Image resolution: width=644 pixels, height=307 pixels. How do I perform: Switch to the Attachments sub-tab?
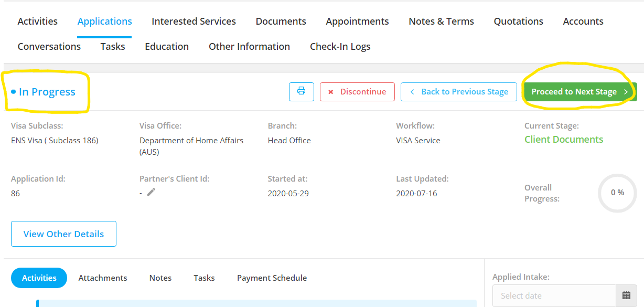click(x=102, y=278)
